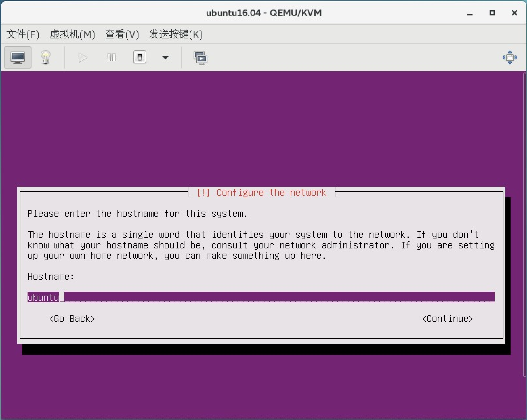Minimize the QEMU/KVM window

(x=470, y=13)
